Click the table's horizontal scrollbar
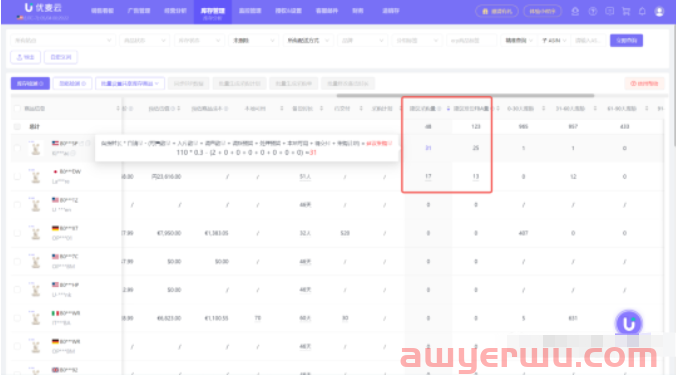 [x=465, y=95]
